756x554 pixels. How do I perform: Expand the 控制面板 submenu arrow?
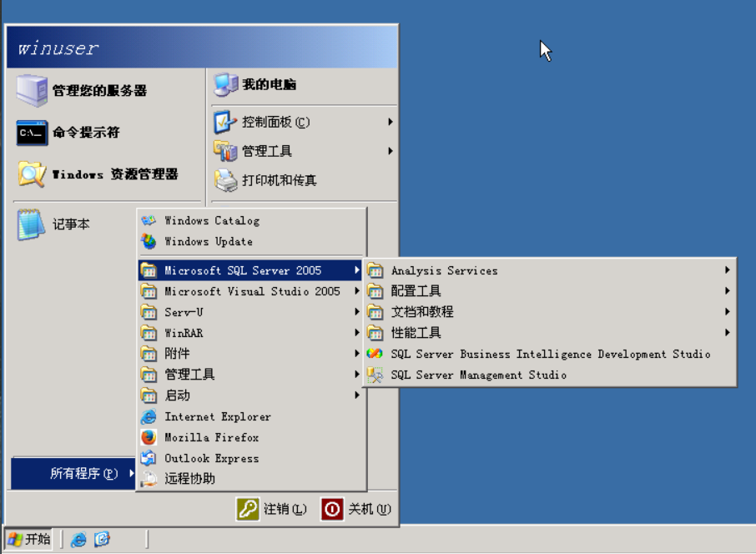point(390,122)
